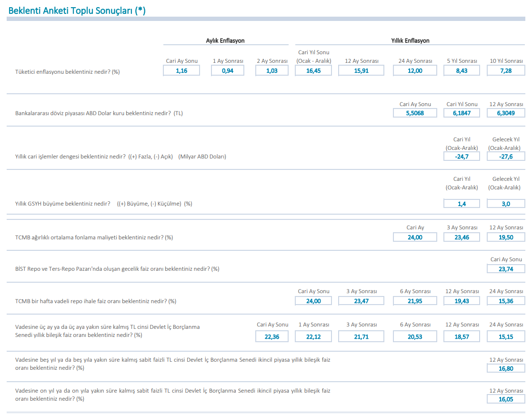Select the ten-year bond value 16,05

coord(506,399)
